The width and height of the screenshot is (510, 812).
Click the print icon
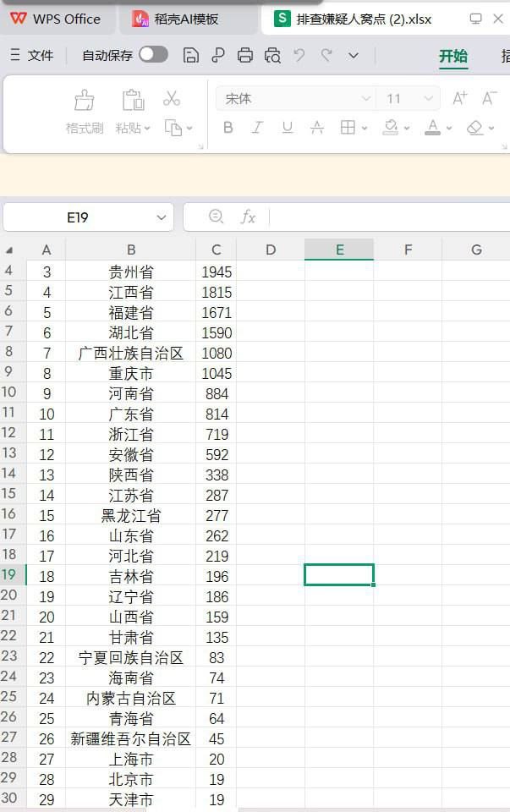pyautogui.click(x=245, y=55)
